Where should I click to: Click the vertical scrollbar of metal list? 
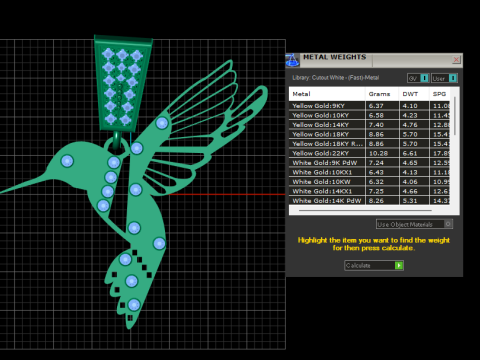(x=455, y=116)
